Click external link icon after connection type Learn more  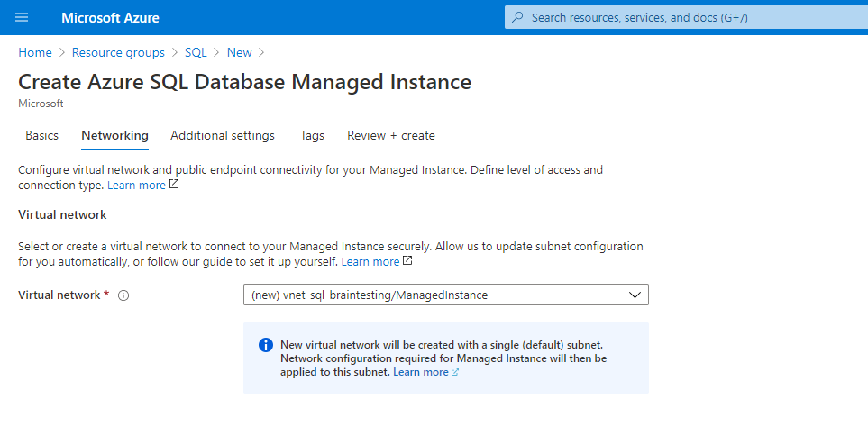click(x=174, y=185)
